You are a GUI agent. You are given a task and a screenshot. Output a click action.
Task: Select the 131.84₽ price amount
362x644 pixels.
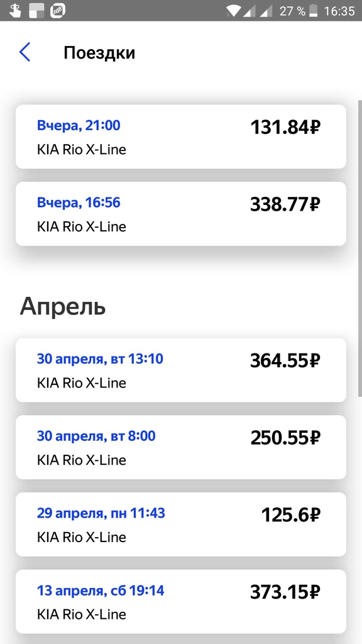(285, 127)
